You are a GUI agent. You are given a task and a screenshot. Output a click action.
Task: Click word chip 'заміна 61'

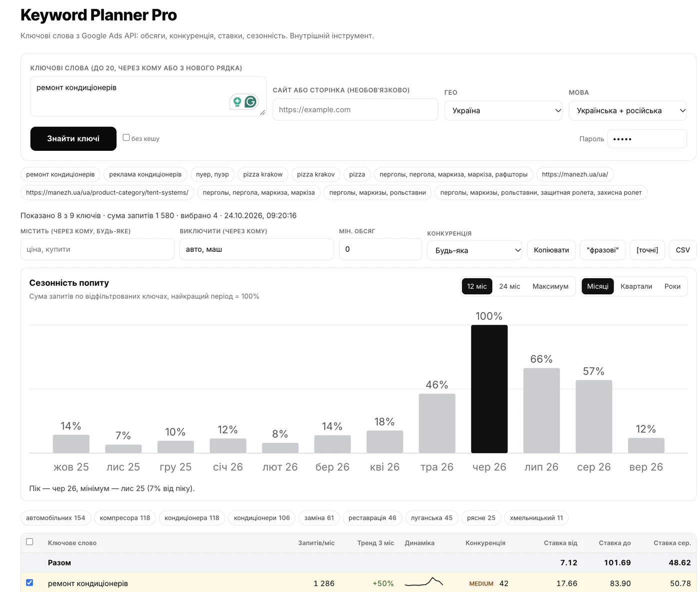pyautogui.click(x=319, y=518)
